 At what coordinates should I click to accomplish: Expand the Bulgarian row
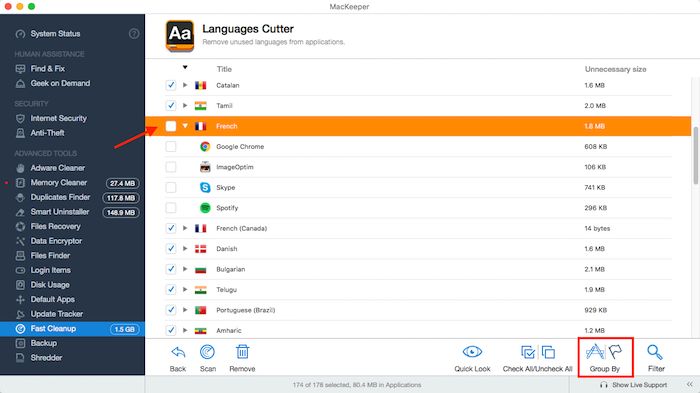coord(185,269)
